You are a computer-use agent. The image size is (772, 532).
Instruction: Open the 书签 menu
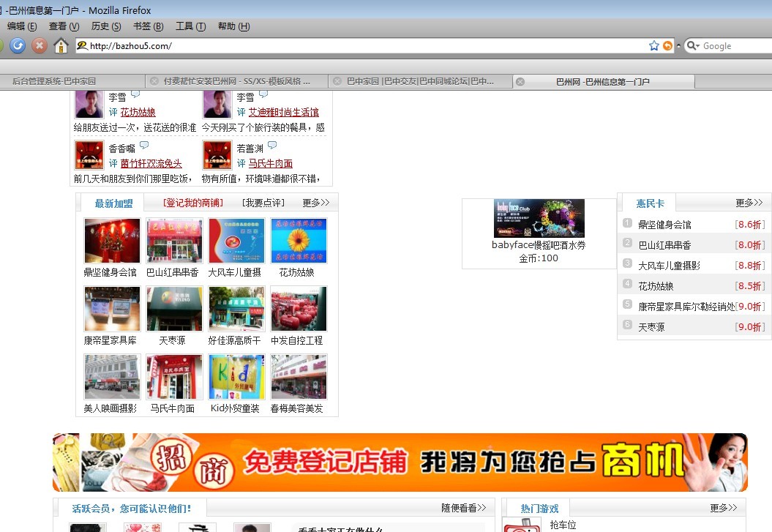coord(149,26)
